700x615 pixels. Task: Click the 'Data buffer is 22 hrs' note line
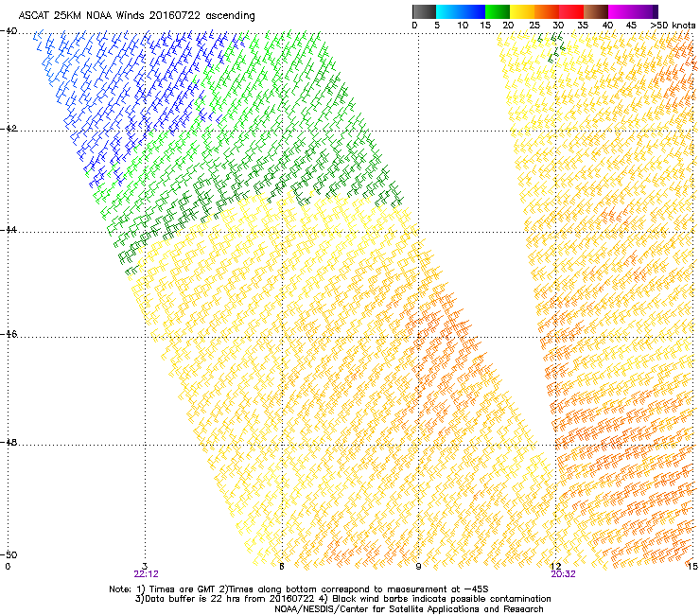click(342, 599)
